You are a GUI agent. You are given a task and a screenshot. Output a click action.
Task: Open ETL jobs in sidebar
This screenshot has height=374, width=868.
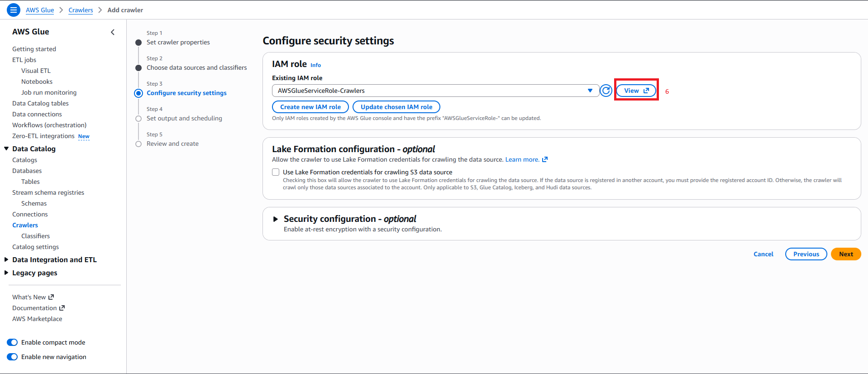pos(24,60)
